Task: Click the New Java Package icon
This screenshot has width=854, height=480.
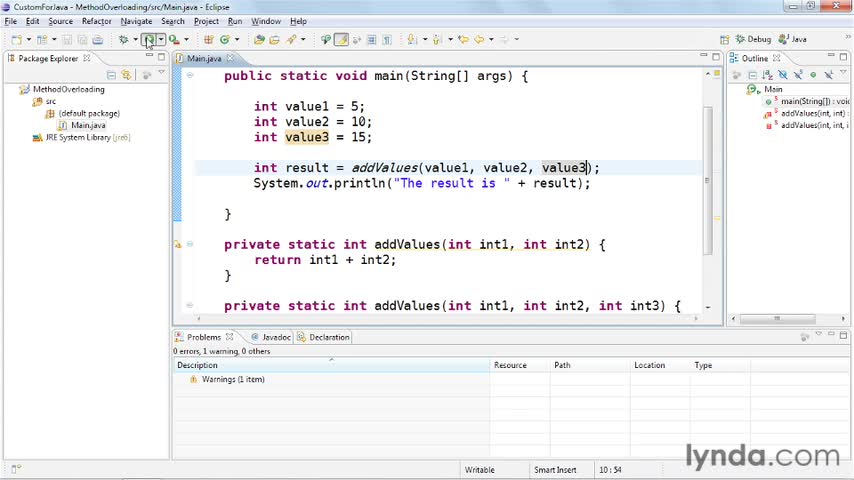Action: pyautogui.click(x=209, y=39)
